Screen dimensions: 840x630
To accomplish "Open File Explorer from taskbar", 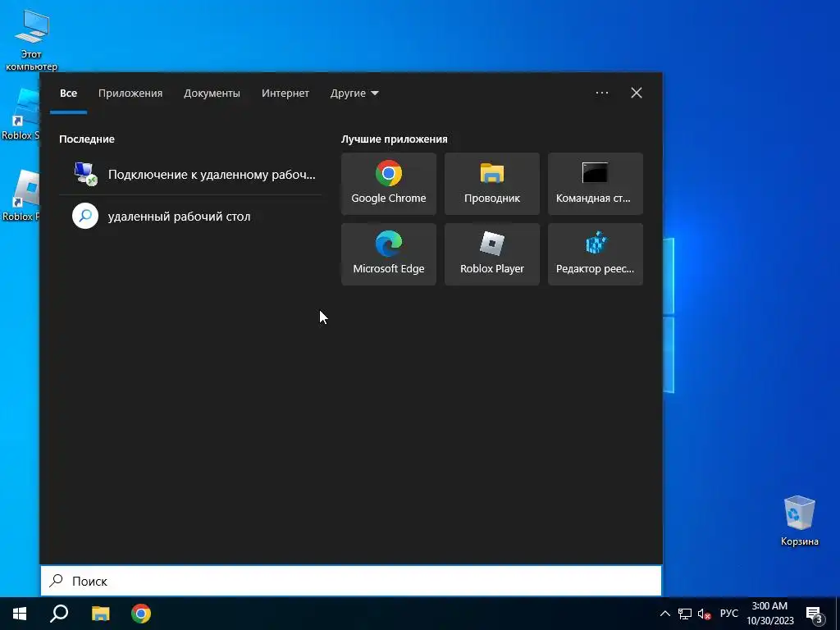I will [x=100, y=614].
